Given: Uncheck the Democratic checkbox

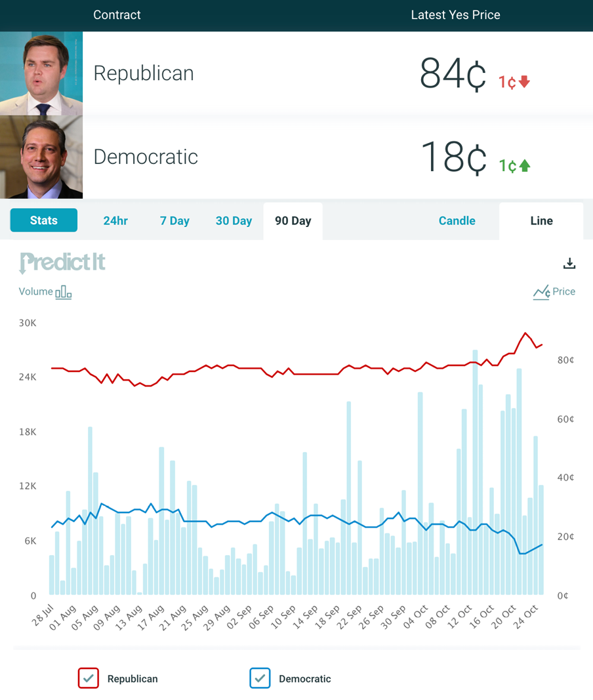Looking at the screenshot, I should coord(260,678).
